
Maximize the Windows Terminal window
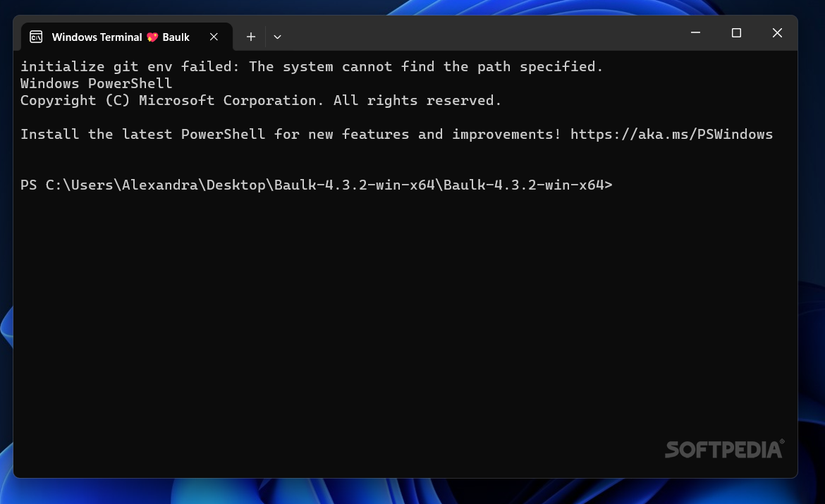737,32
